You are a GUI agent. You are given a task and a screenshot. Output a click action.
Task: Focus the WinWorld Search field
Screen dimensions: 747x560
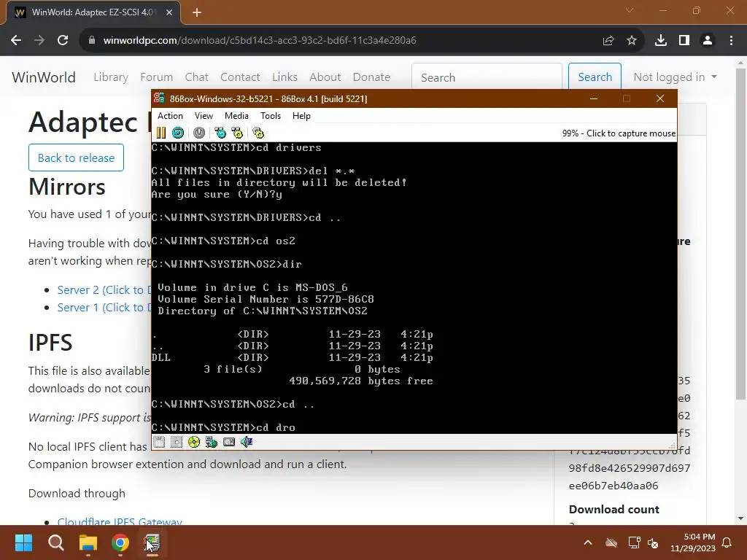click(487, 77)
